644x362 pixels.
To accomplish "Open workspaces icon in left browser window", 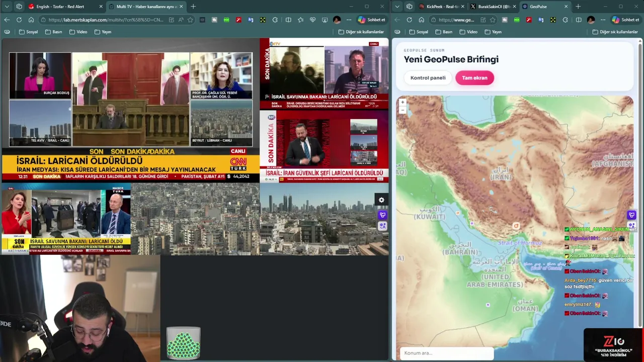I will pyautogui.click(x=19, y=7).
